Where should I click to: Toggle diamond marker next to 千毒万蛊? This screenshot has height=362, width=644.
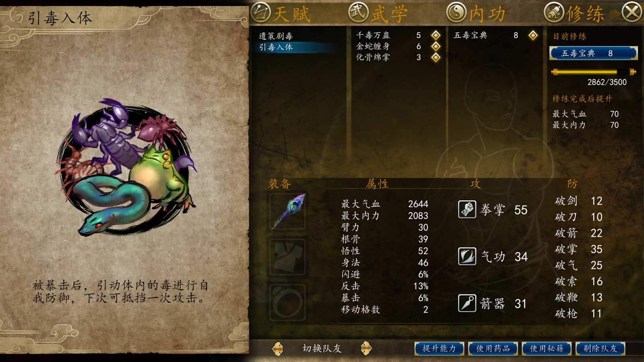[x=436, y=35]
